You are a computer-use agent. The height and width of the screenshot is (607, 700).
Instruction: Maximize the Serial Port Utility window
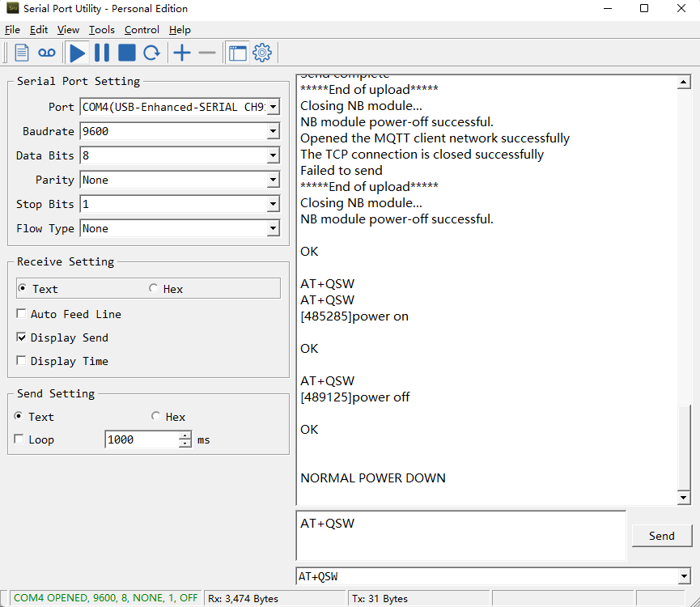pyautogui.click(x=644, y=8)
